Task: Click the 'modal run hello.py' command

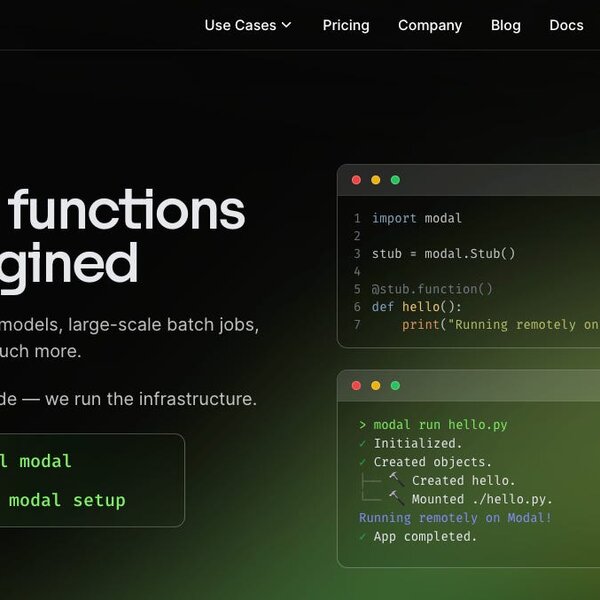Action: 440,425
